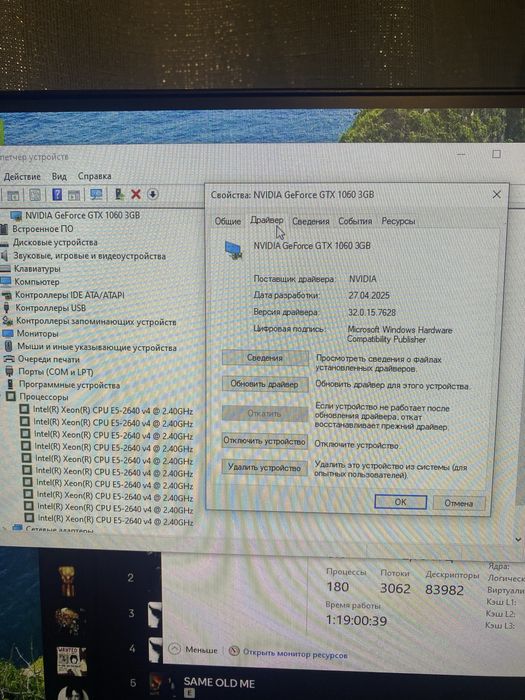Click the uptime value 1:19:00:39
Image resolution: width=525 pixels, height=700 pixels.
(x=356, y=621)
